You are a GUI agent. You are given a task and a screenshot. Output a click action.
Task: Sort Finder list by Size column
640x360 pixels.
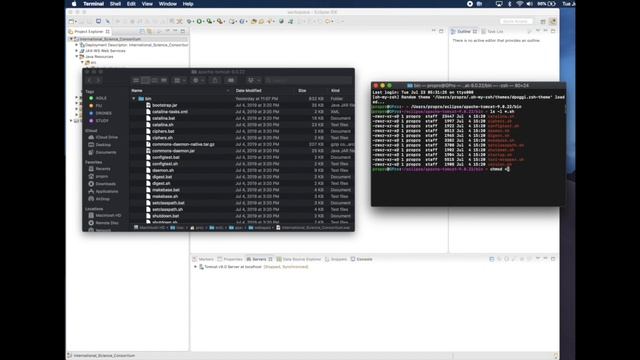pos(302,91)
